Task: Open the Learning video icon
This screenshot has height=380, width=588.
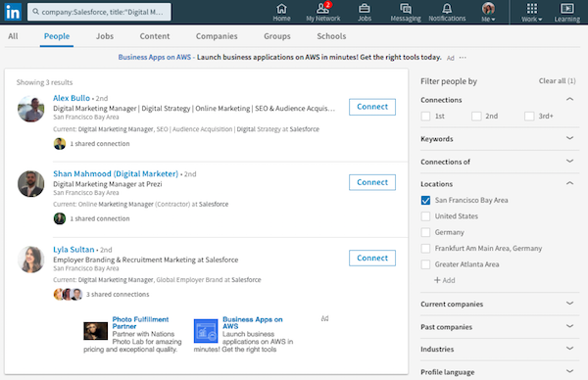Action: 567,13
